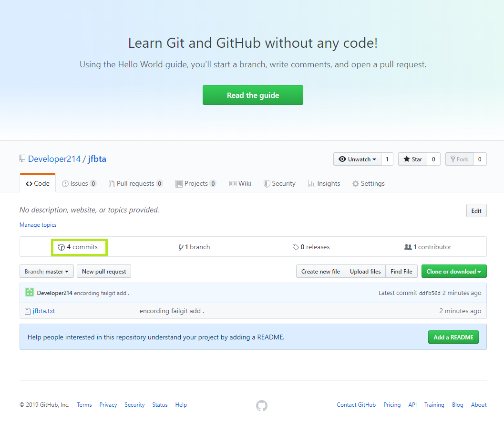Open the jfbta repository name link
Screen dimensions: 504x422
97,158
